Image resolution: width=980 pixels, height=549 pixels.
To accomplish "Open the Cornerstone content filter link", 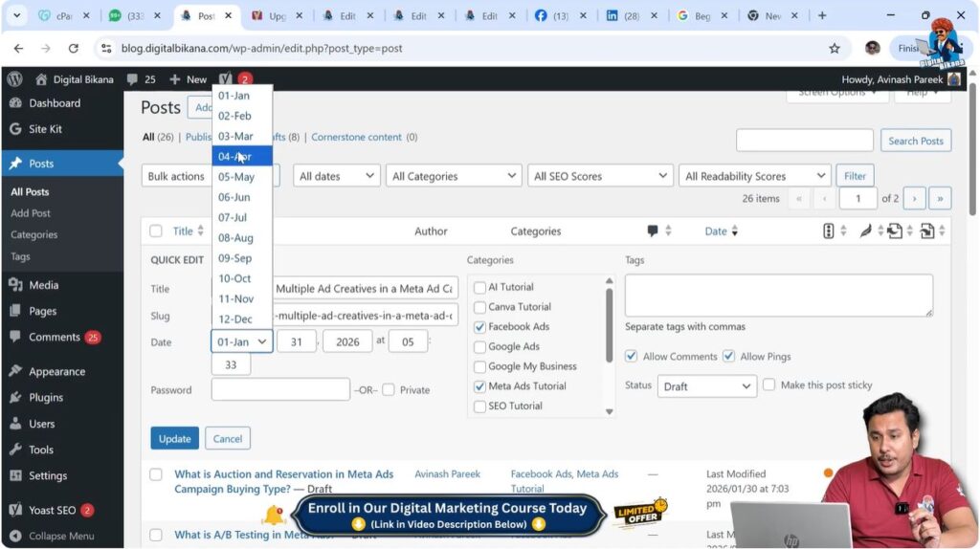I will click(356, 137).
